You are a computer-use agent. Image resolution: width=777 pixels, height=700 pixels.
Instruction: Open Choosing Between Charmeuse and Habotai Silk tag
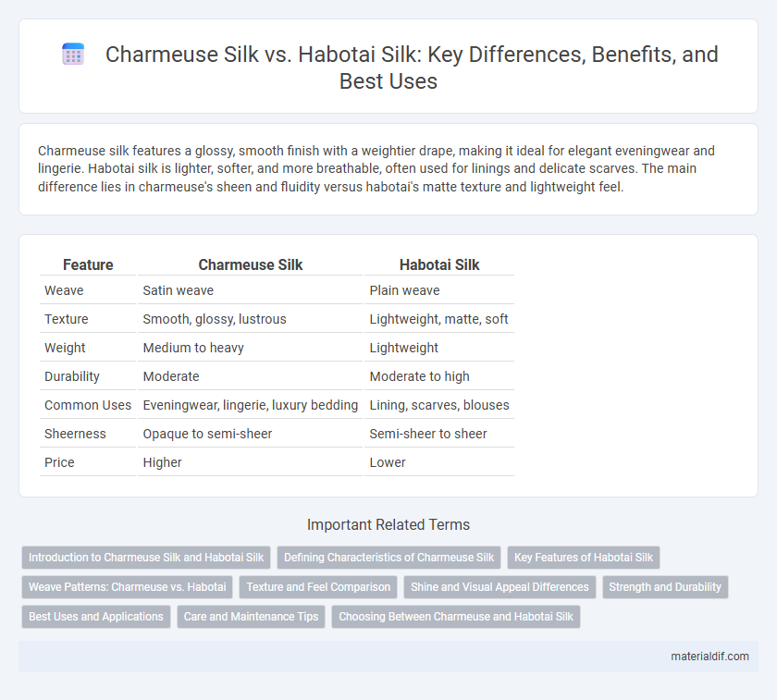point(456,617)
